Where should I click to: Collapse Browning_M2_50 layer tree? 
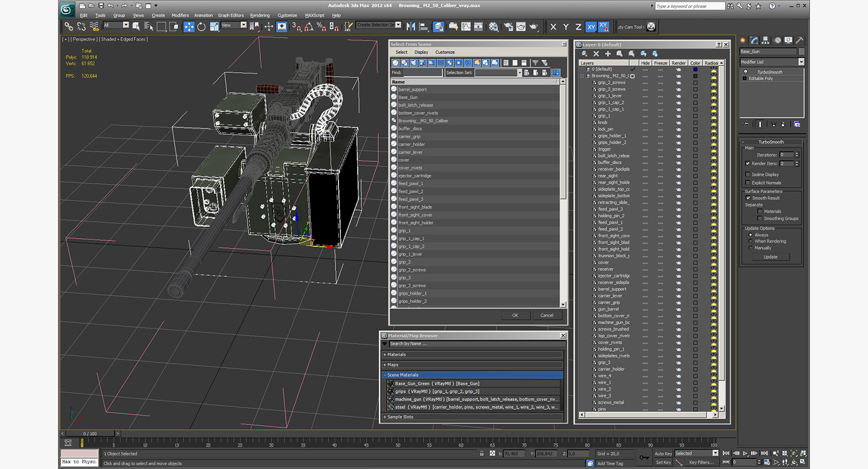pos(582,76)
